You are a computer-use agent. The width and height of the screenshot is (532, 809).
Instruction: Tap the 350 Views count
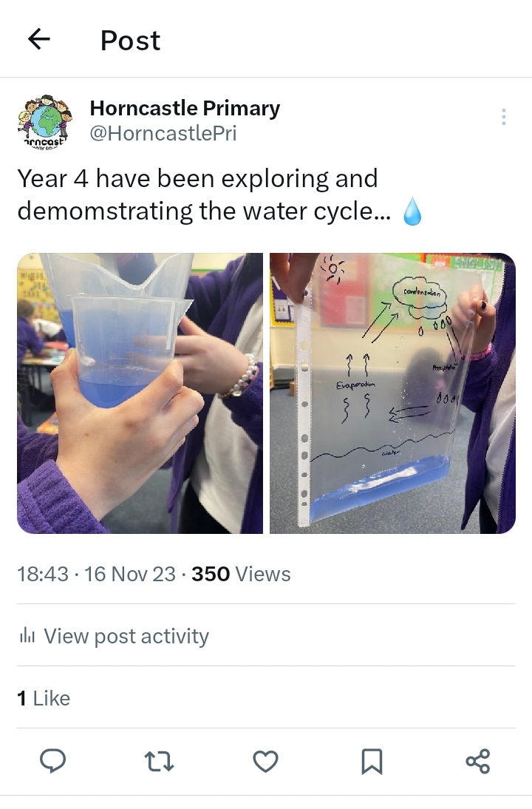point(241,575)
